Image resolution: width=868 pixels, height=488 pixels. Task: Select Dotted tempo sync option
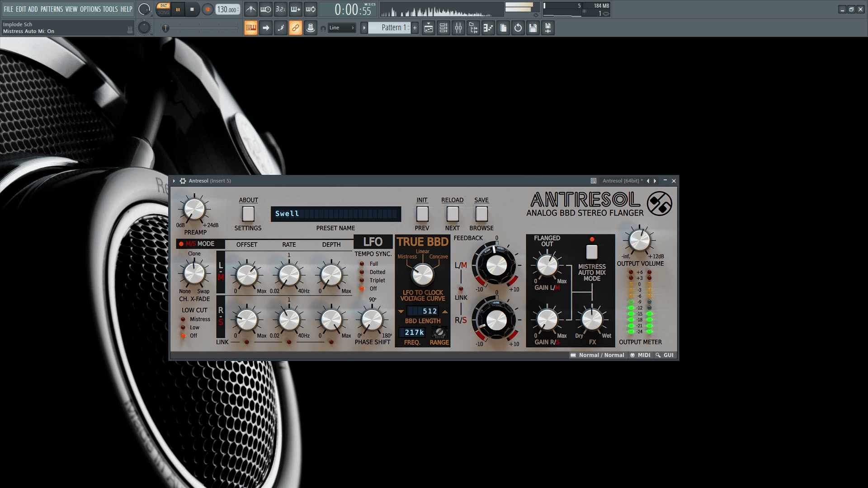[x=362, y=272]
